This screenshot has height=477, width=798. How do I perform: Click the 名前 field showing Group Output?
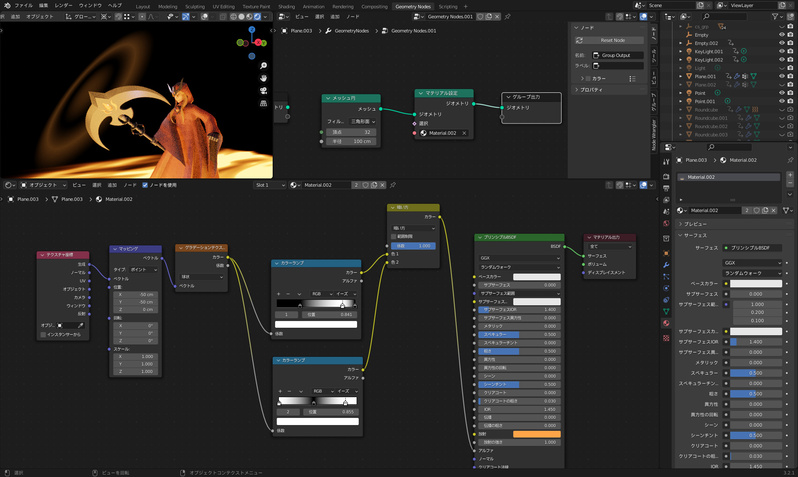(616, 55)
